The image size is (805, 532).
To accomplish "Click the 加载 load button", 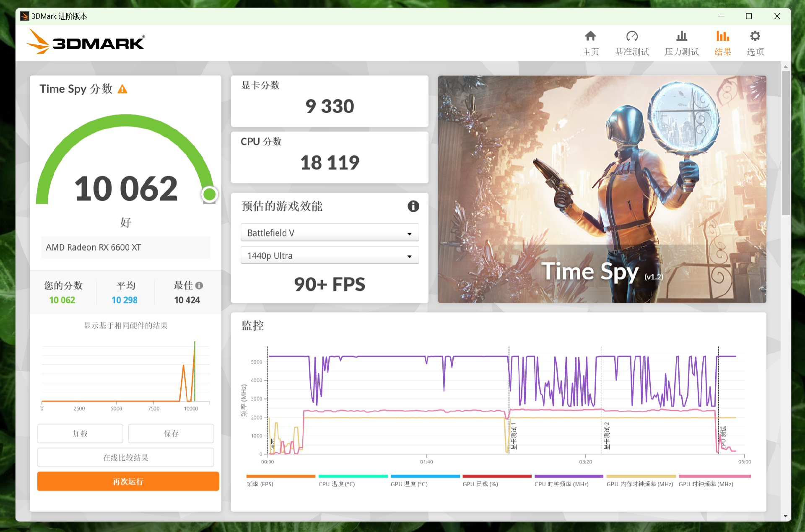I will coord(80,433).
